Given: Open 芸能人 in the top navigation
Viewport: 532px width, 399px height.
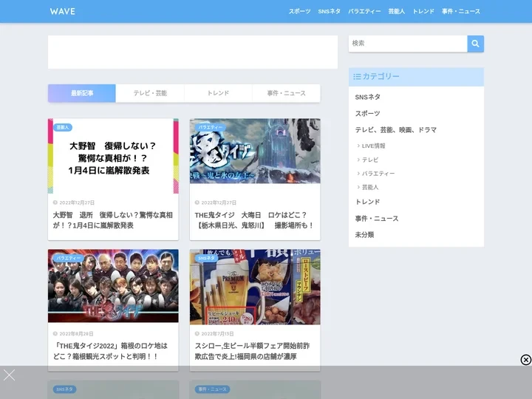Looking at the screenshot, I should pyautogui.click(x=396, y=11).
